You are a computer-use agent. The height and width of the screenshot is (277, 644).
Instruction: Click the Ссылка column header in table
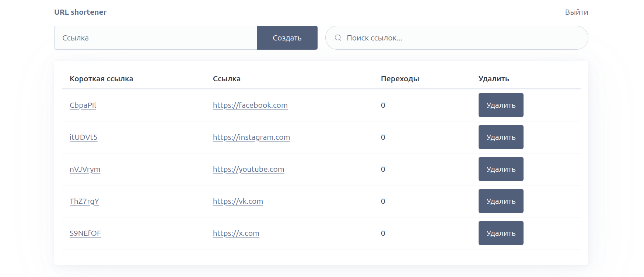[x=227, y=79]
